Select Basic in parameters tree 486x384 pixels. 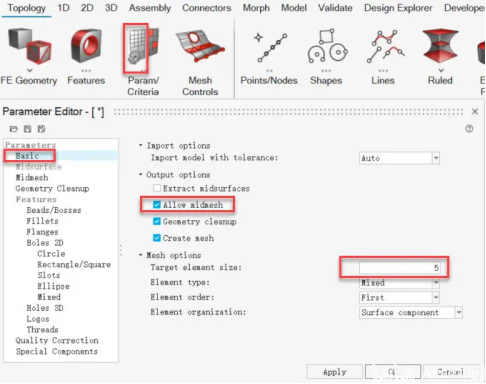27,156
